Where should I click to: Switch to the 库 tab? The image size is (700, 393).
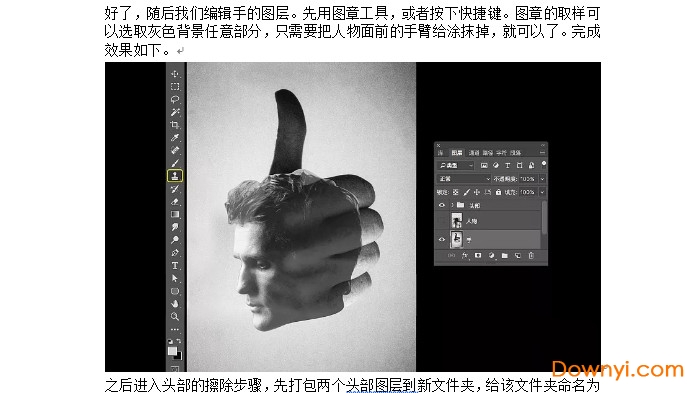(x=441, y=152)
